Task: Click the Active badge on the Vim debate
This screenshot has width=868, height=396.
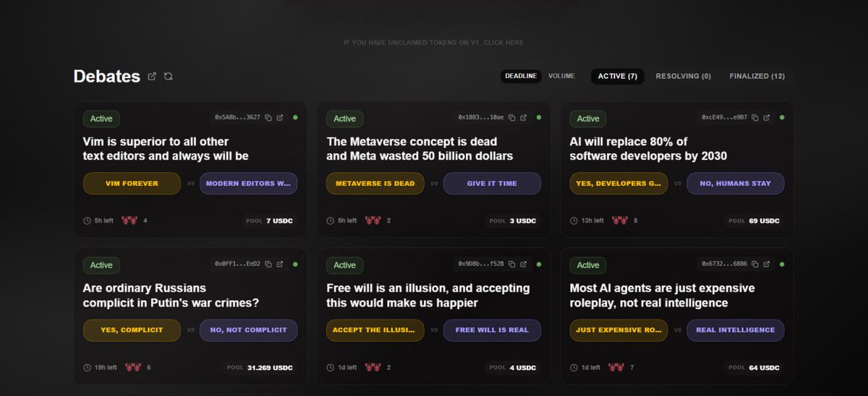Action: pyautogui.click(x=101, y=119)
